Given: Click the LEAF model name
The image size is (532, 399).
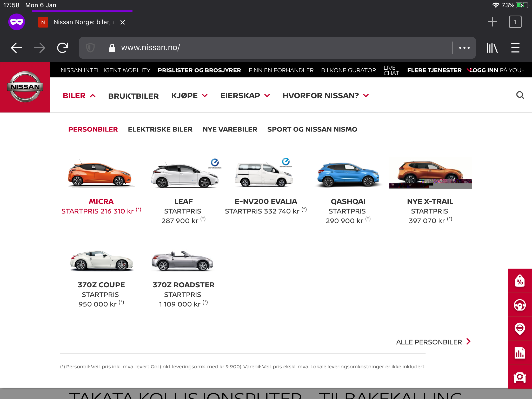Looking at the screenshot, I should coord(183,202).
